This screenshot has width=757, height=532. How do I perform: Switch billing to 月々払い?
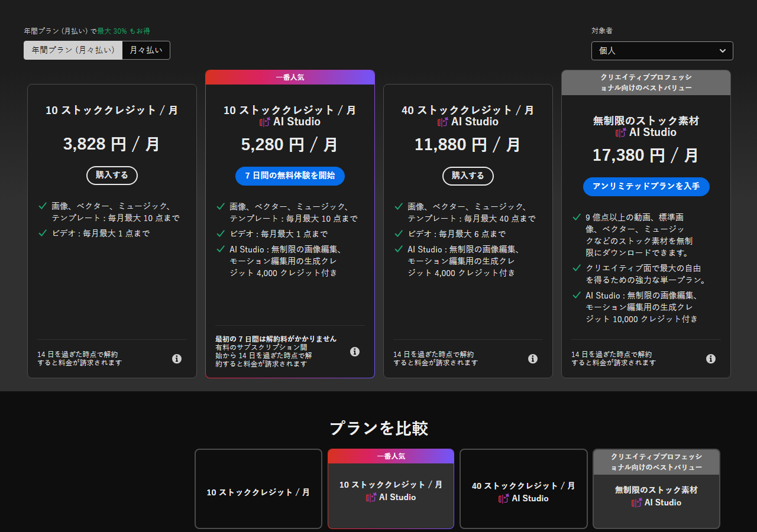pos(146,50)
